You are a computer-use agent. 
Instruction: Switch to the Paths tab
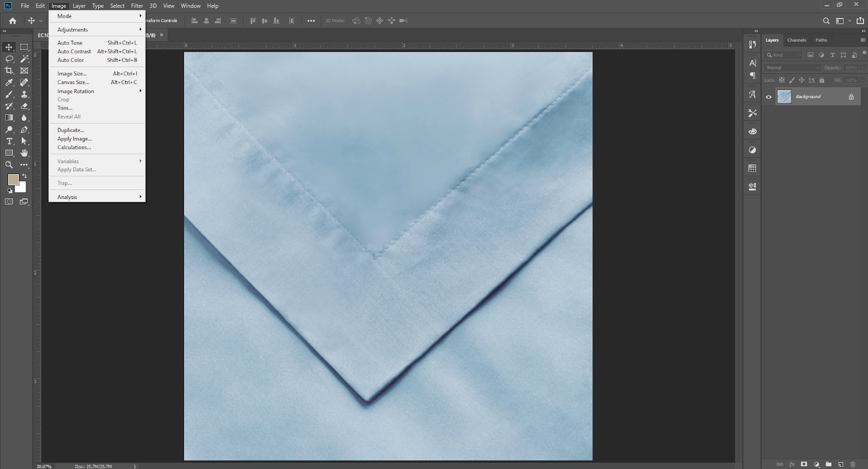(x=821, y=40)
